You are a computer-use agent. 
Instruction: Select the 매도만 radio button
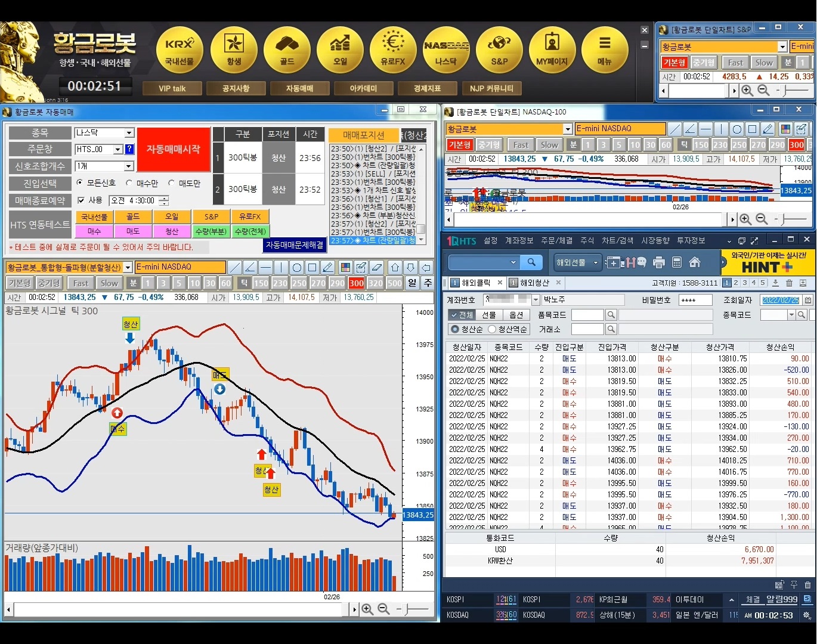(x=172, y=183)
